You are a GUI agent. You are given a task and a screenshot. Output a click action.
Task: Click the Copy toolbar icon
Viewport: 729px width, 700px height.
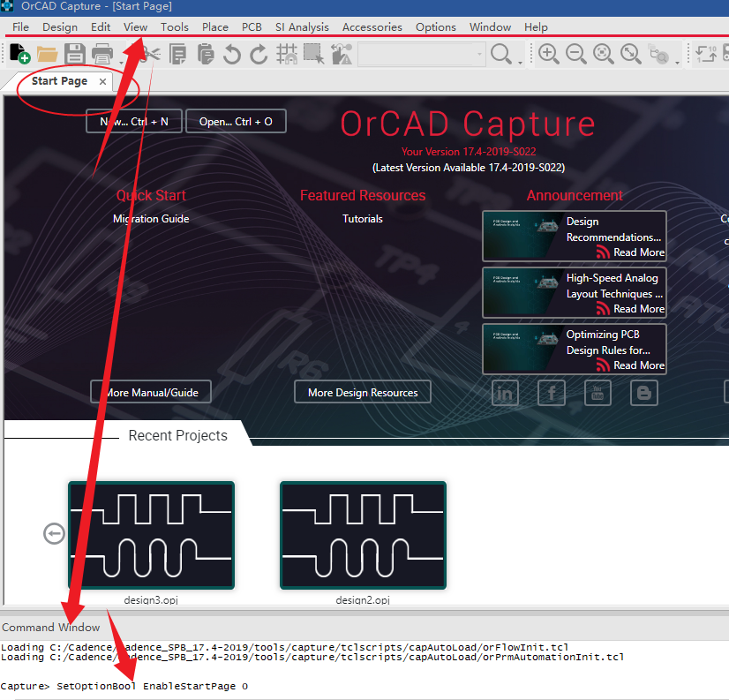coord(177,54)
